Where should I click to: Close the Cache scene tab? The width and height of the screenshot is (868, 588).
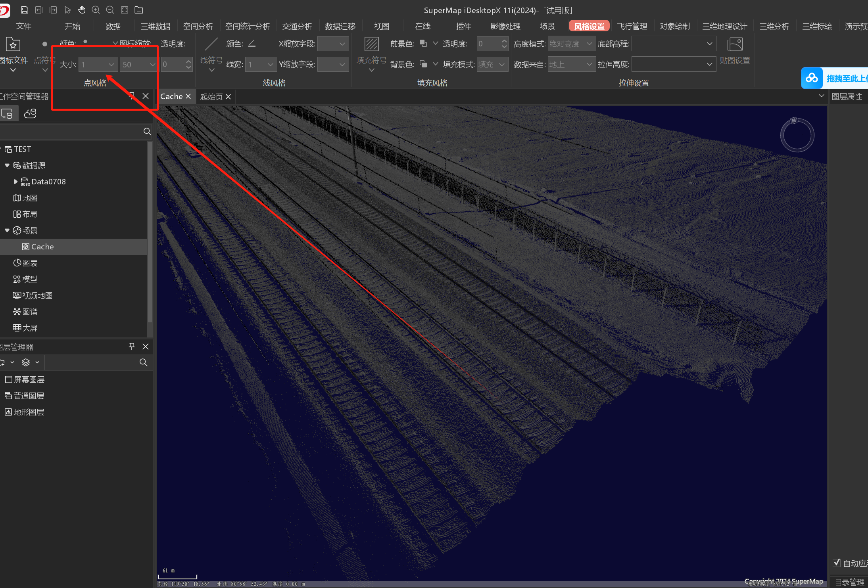point(188,96)
